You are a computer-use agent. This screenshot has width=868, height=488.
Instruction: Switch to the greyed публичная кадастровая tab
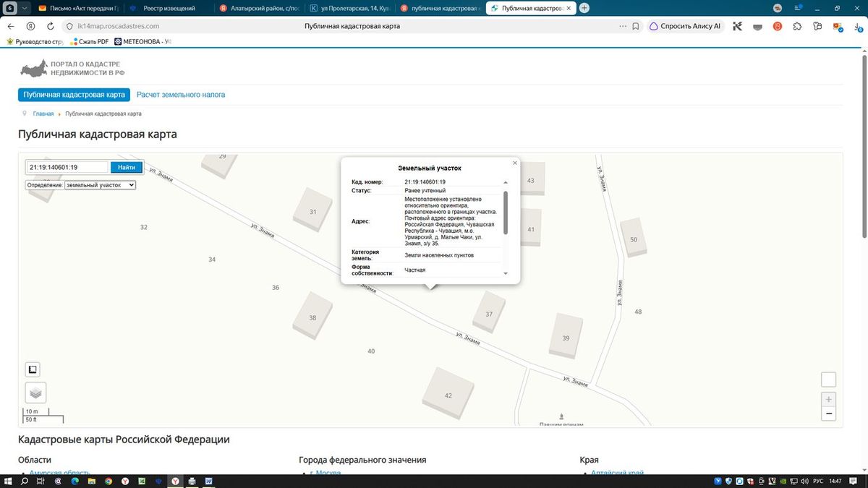coord(441,8)
